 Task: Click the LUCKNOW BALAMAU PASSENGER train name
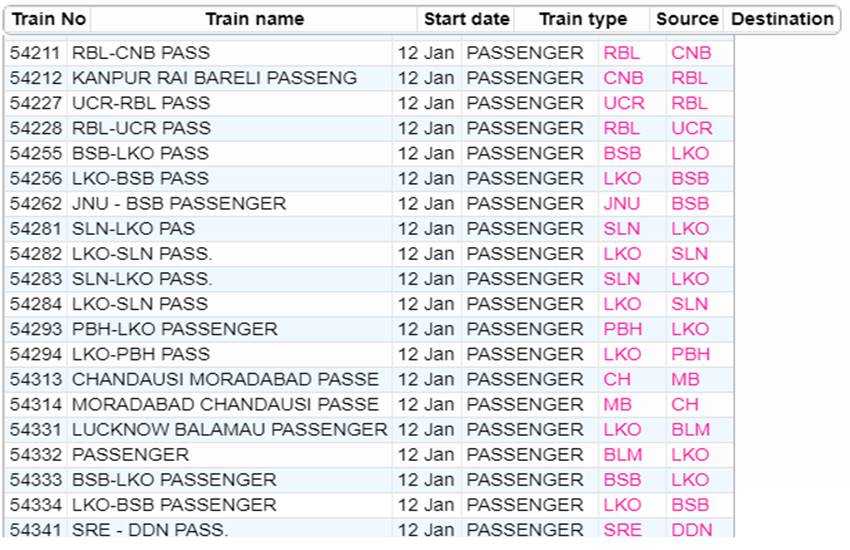(229, 430)
